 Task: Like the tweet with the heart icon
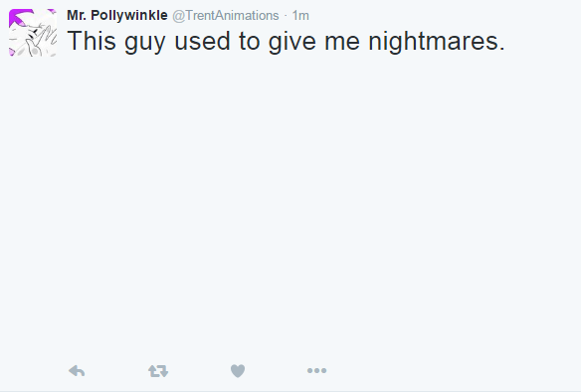pos(238,370)
